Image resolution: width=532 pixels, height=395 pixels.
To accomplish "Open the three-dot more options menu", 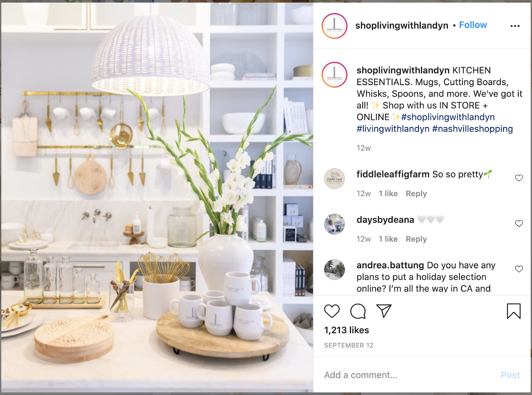I will 515,26.
